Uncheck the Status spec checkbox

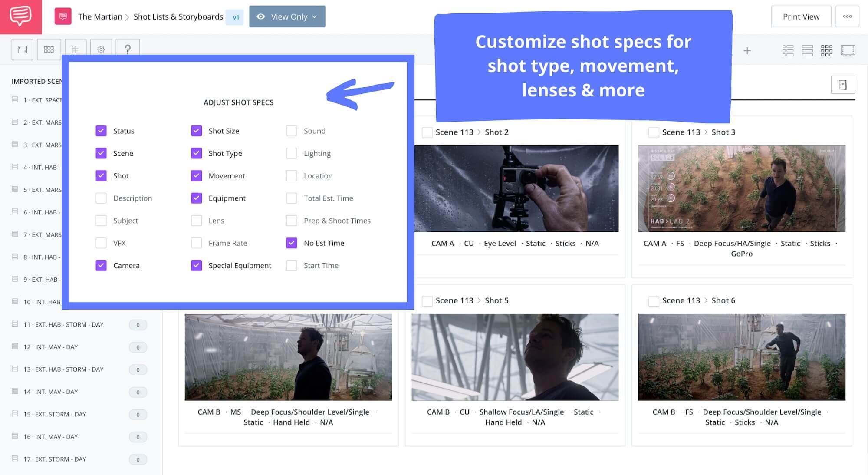101,131
